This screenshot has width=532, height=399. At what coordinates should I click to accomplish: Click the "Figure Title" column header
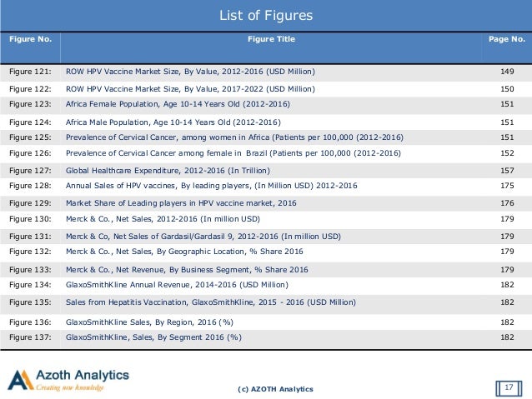[x=272, y=39]
